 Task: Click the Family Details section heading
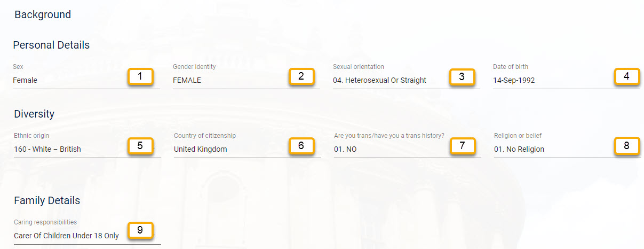coord(47,200)
